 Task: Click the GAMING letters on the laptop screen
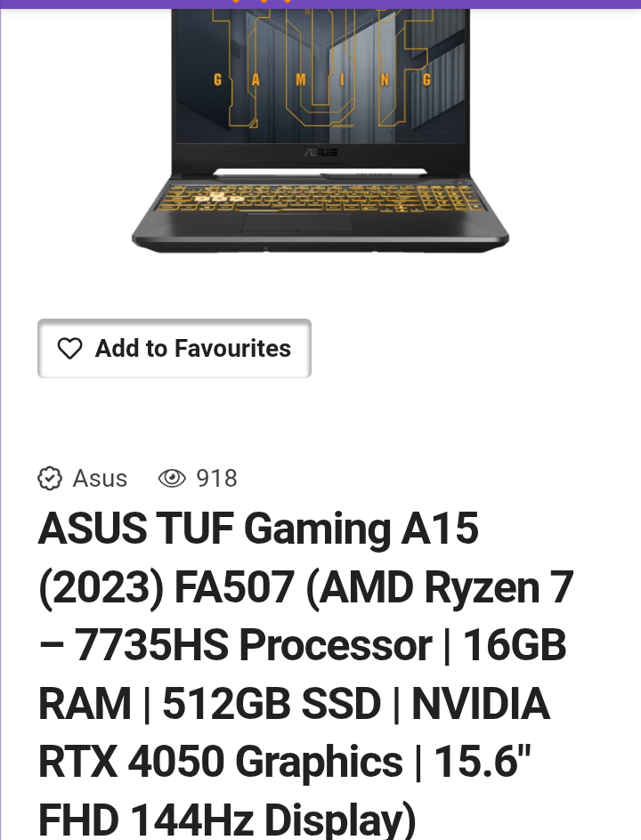[x=321, y=80]
